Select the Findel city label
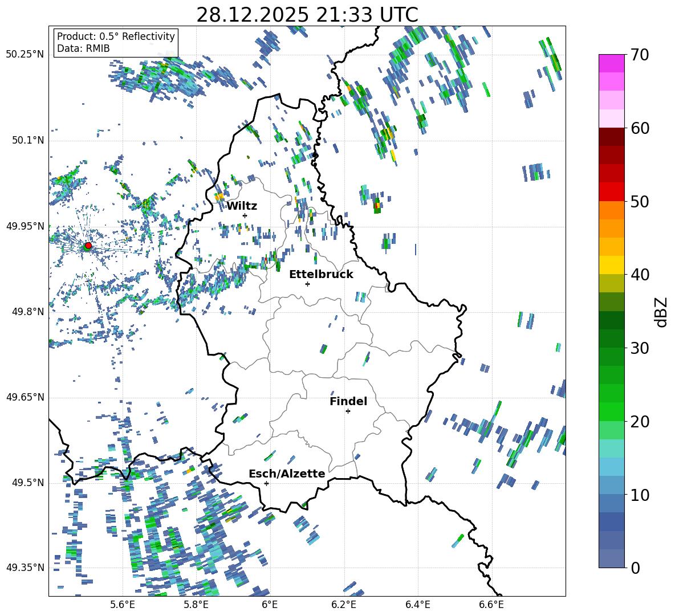675x616 pixels. pyautogui.click(x=348, y=401)
